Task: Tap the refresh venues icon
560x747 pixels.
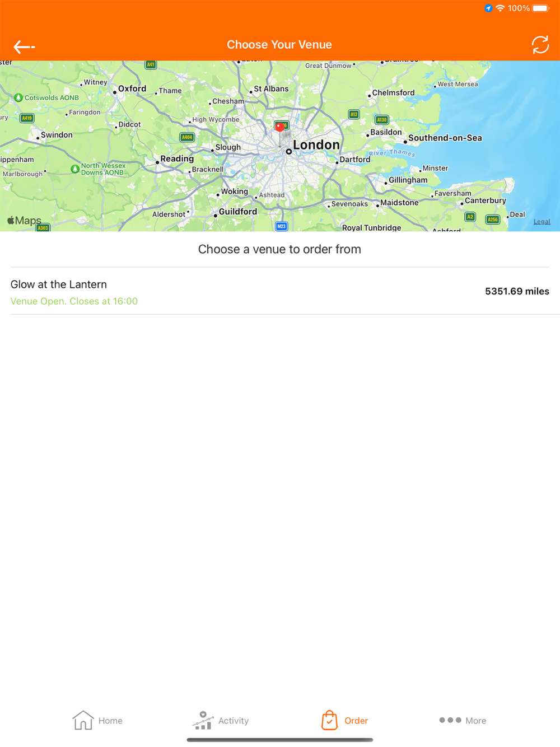Action: (x=540, y=45)
